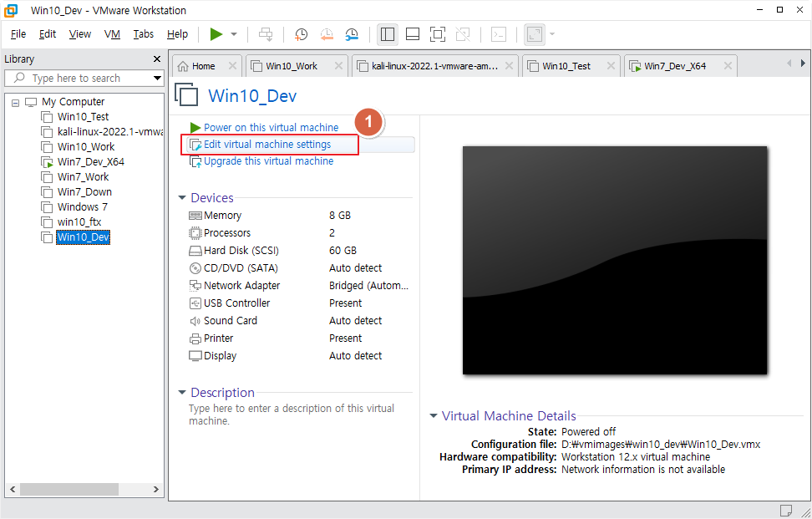Toggle the thumbnail bar view icon

click(x=413, y=34)
